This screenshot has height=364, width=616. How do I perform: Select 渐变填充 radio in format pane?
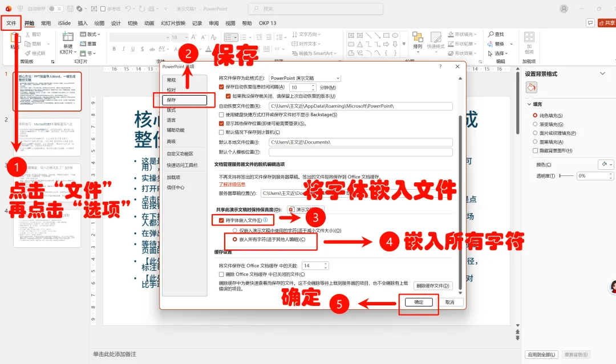[x=534, y=124]
